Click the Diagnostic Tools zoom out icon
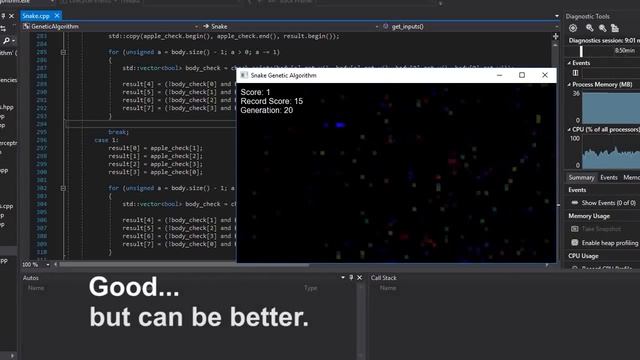The height and width of the screenshot is (360, 640). (602, 28)
